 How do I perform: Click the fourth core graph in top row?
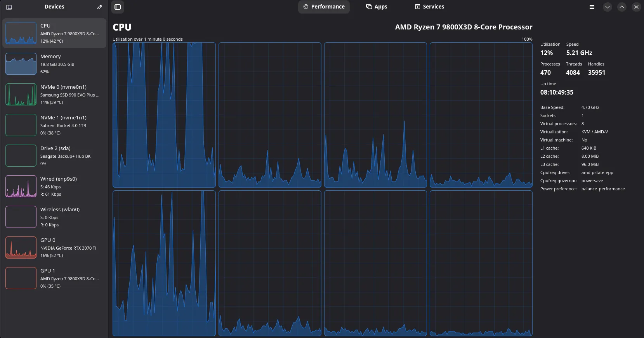481,115
